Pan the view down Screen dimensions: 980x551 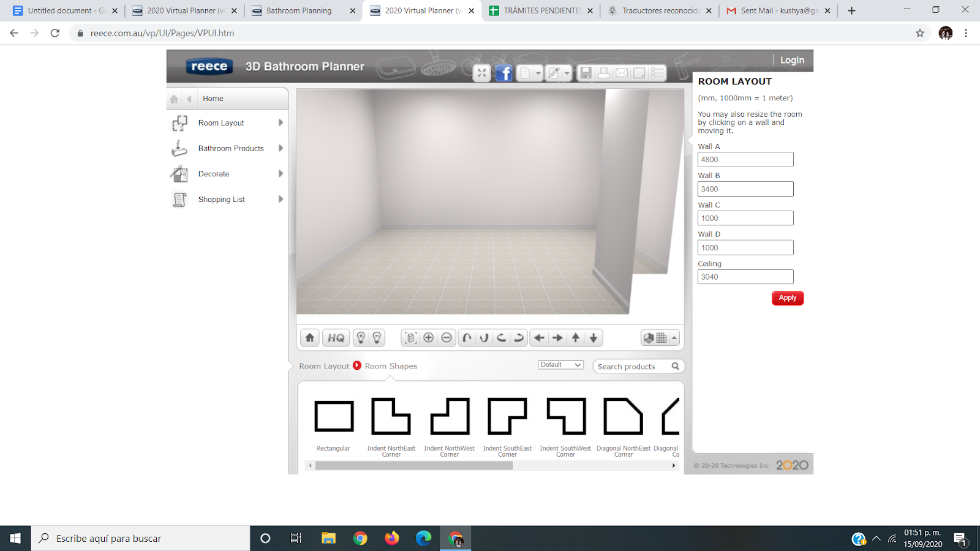tap(594, 338)
